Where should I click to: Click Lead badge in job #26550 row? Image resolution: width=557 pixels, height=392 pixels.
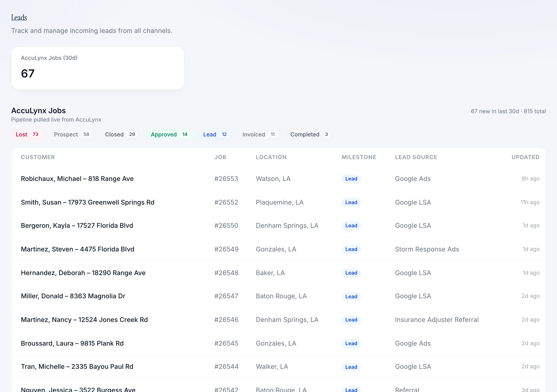pos(351,226)
